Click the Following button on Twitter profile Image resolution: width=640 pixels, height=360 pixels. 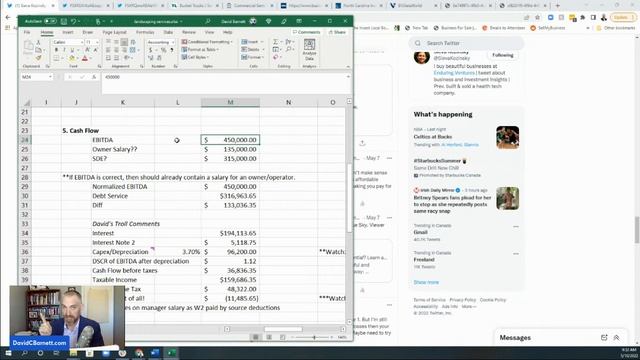(502, 55)
